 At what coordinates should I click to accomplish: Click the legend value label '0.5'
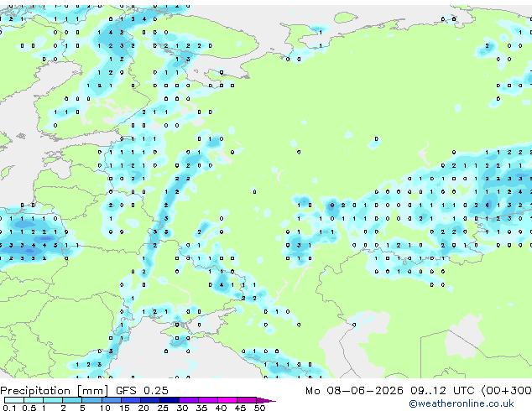[29, 408]
